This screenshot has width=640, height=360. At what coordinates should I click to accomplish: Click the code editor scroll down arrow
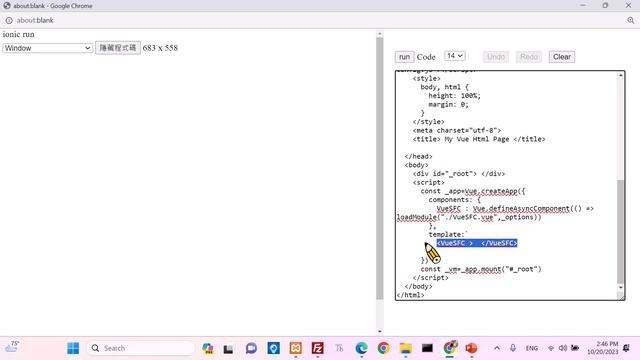click(620, 288)
